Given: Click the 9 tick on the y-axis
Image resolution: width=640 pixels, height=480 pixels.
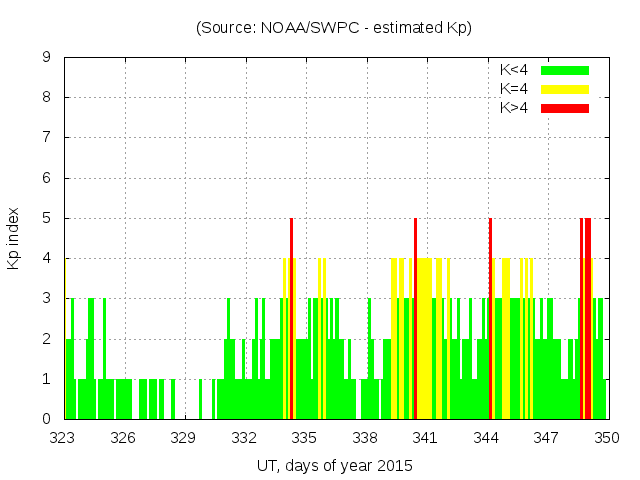Looking at the screenshot, I should (x=47, y=58).
